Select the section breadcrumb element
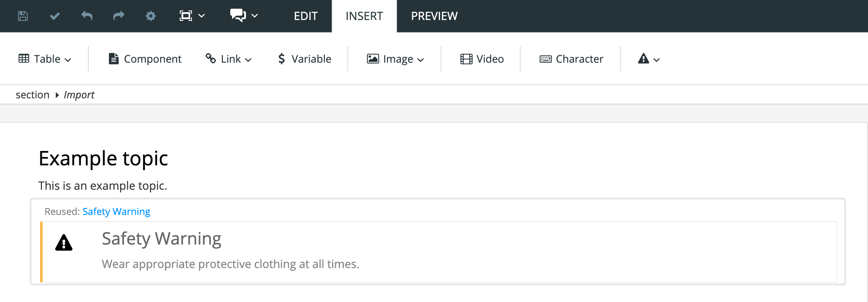 (x=33, y=95)
